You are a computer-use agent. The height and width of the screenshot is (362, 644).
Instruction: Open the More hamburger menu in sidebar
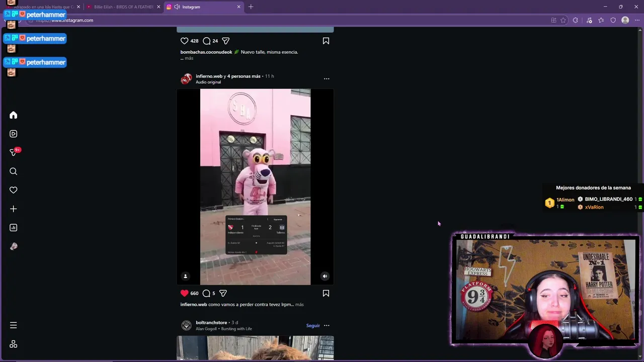pos(14,325)
